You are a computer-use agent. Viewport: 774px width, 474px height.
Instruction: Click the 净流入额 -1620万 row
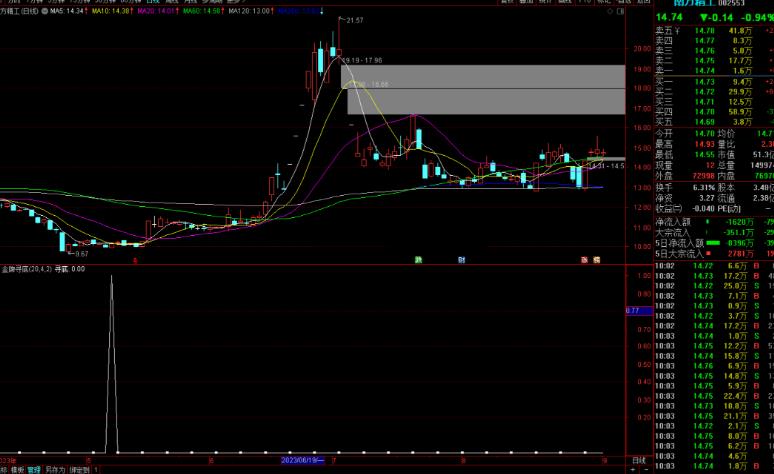(714, 222)
